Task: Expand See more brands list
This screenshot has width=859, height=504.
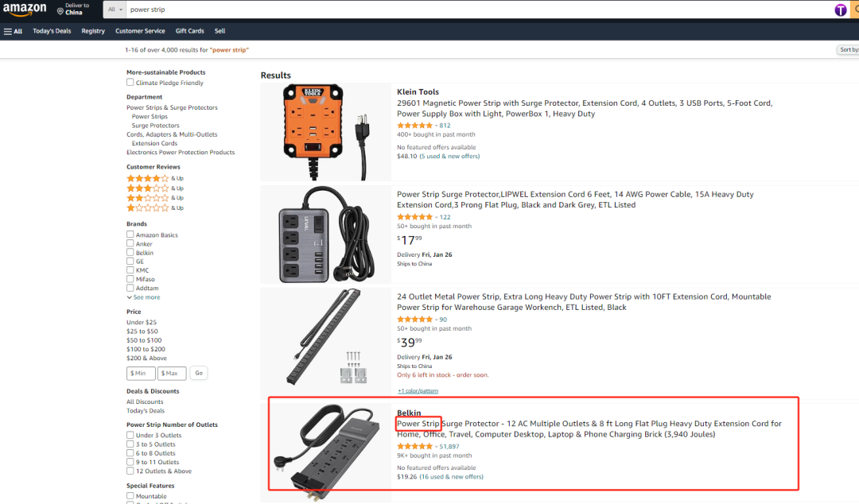Action: (144, 297)
